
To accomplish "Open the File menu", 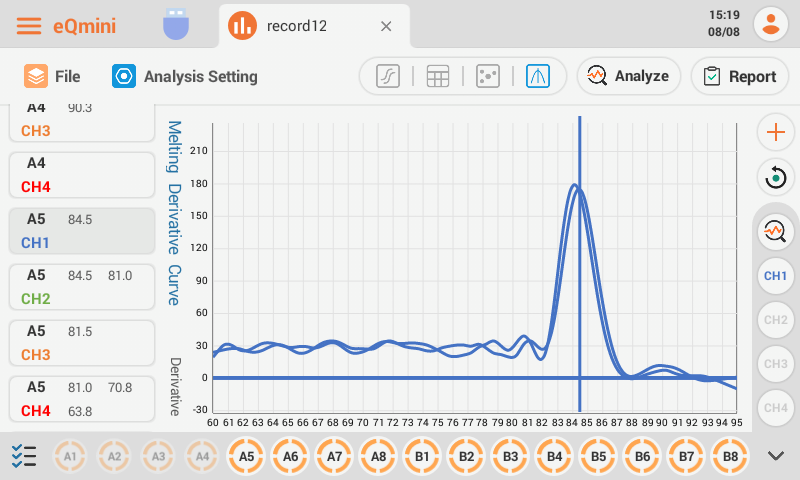I will coord(53,76).
